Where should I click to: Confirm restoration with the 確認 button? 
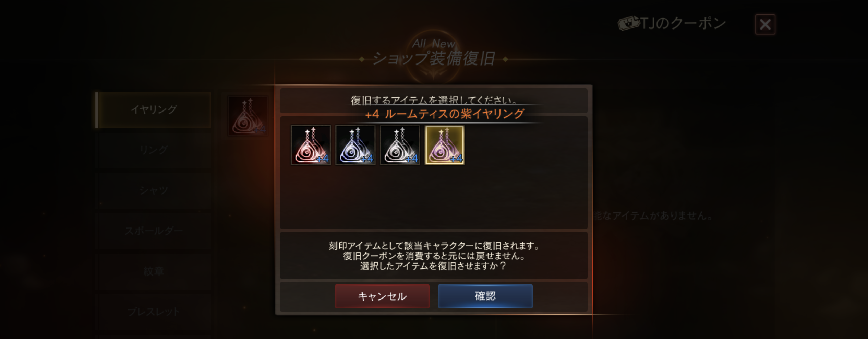pyautogui.click(x=485, y=296)
